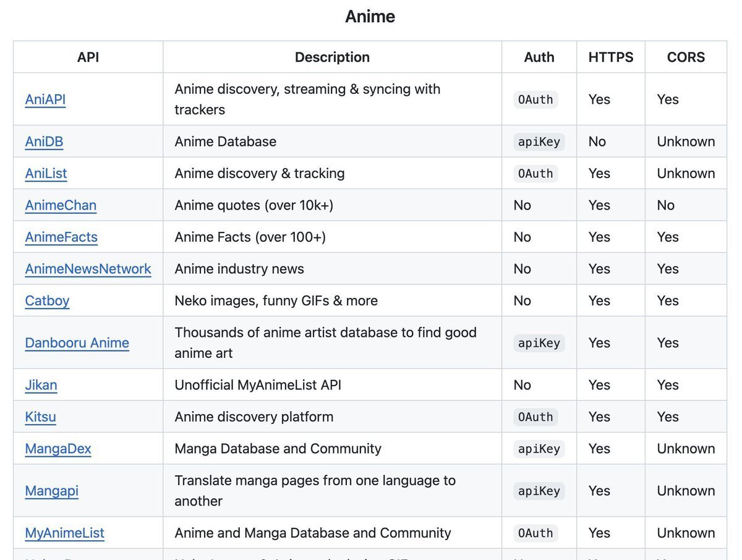742x560 pixels.
Task: Click apiKey badge in AniDB row
Action: (x=539, y=142)
